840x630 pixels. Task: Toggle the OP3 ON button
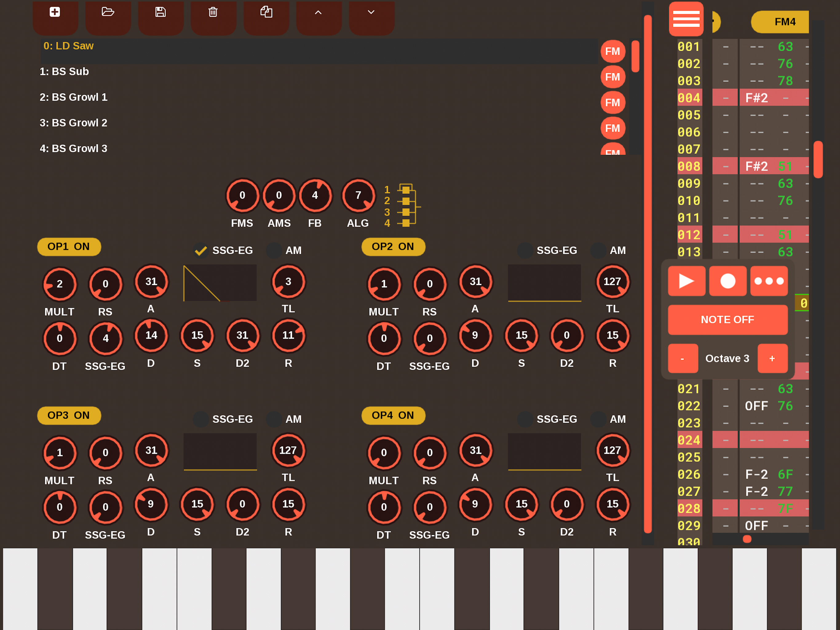(x=69, y=415)
